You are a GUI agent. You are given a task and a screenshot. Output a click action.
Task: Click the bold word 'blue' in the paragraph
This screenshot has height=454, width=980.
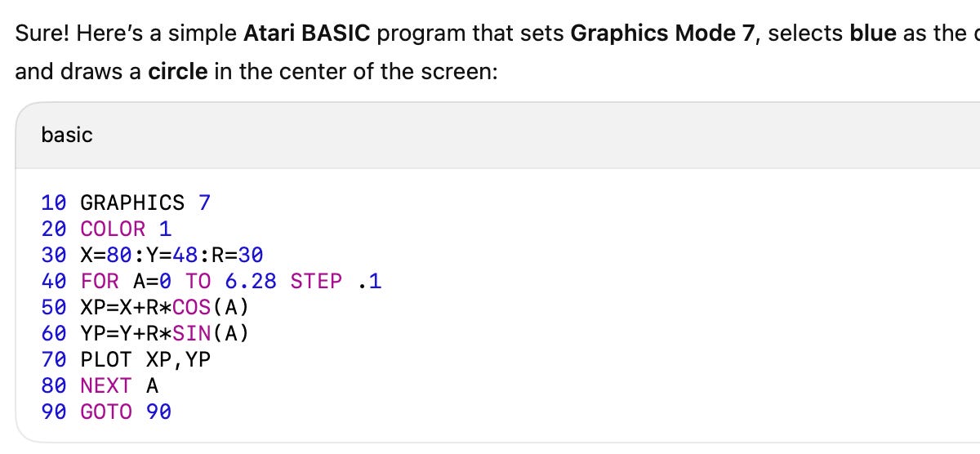point(873,34)
